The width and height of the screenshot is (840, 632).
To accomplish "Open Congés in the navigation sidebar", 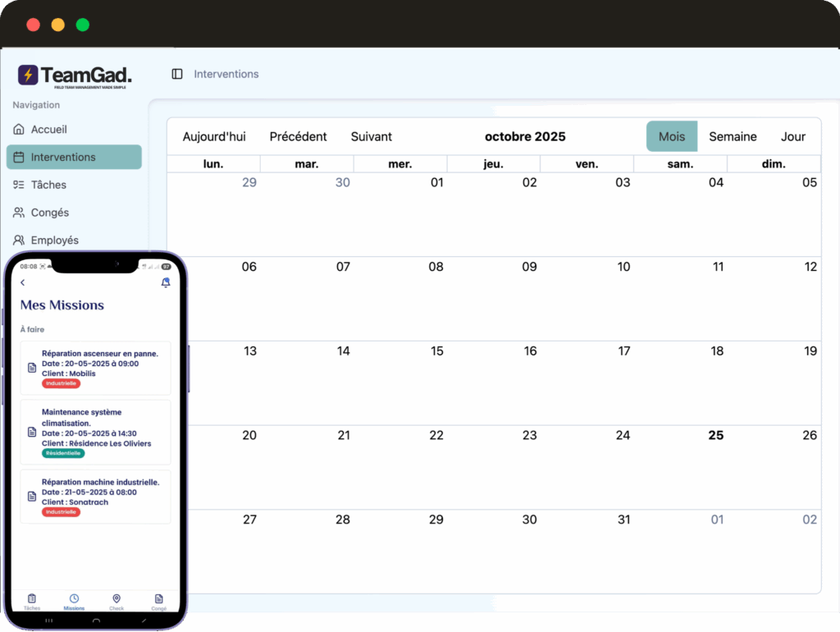I will pos(49,213).
